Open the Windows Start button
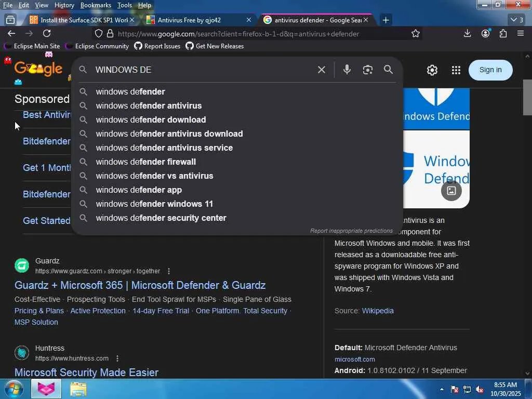The width and height of the screenshot is (532, 399). (13, 389)
